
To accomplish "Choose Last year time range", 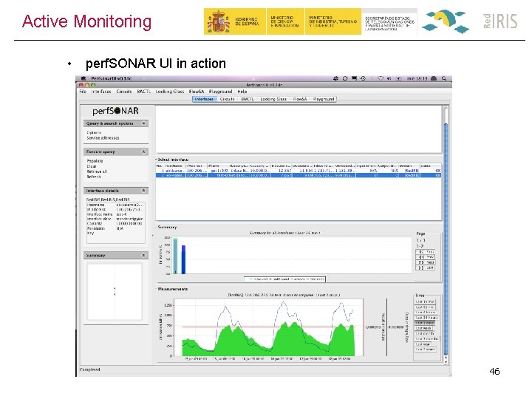I will point(423,344).
